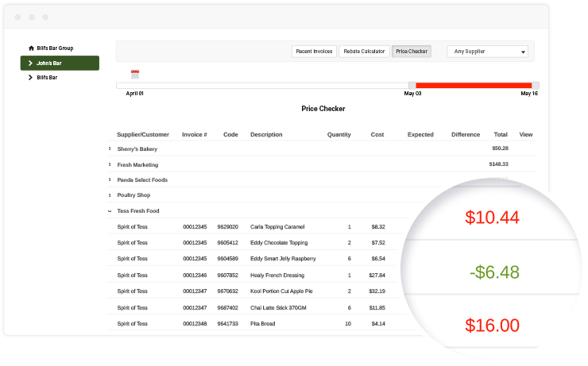Click the chevron icon next to Bill's Bar

pos(31,78)
